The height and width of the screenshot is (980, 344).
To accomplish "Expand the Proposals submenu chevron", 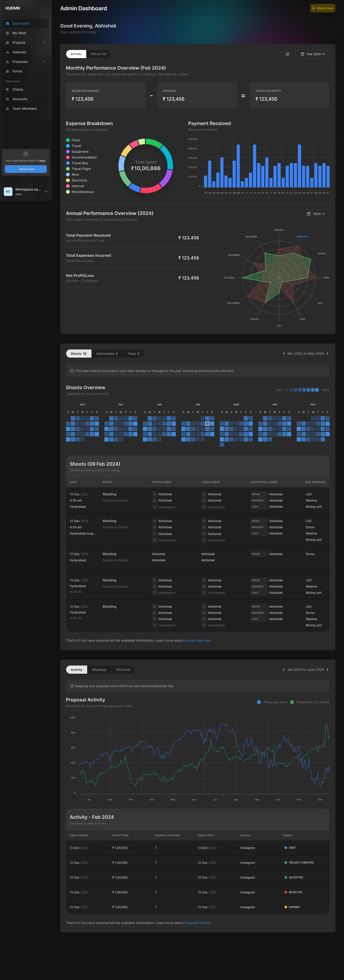I will (x=44, y=62).
